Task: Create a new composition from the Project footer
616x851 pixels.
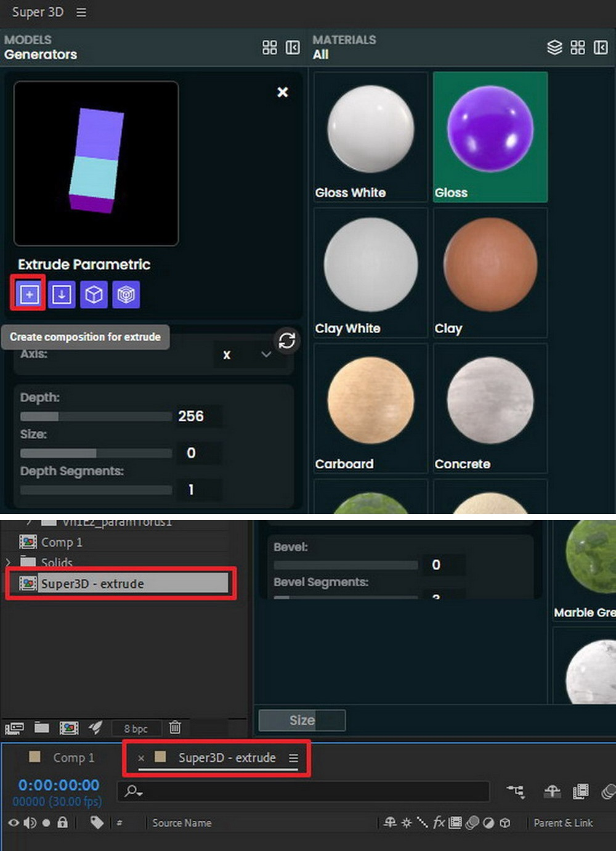Action: point(68,728)
